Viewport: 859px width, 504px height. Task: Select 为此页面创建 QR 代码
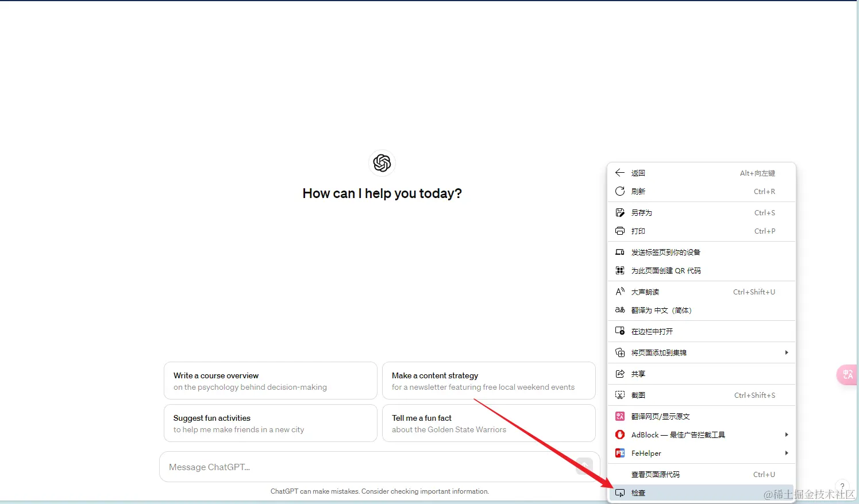coord(702,270)
